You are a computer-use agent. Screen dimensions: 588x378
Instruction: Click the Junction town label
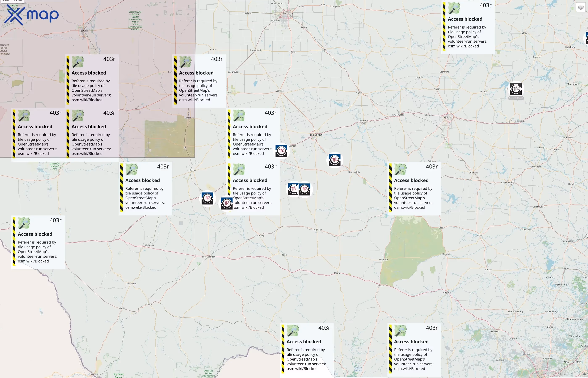point(447,293)
